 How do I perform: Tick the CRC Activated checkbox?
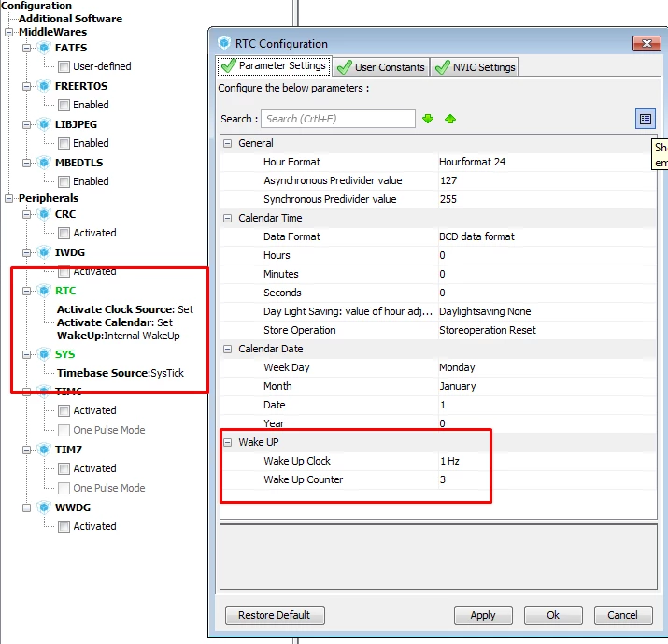(64, 233)
